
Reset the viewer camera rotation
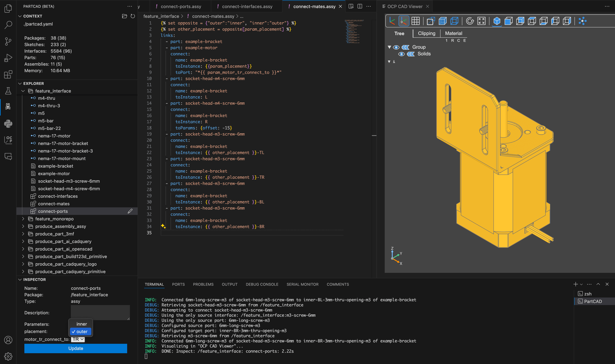[x=470, y=21]
